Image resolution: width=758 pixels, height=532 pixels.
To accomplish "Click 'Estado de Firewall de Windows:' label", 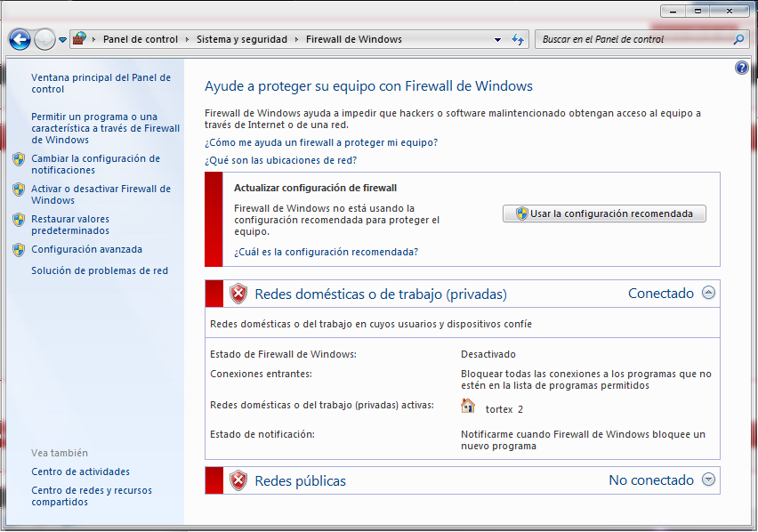I will coord(283,354).
